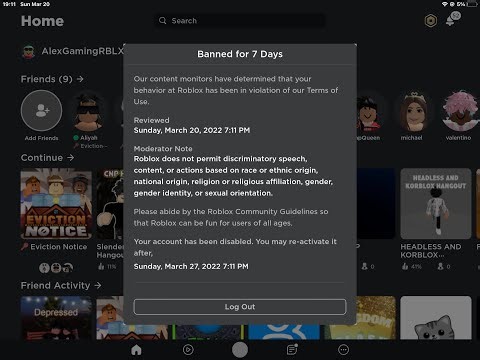Click the Log Out button
This screenshot has height=360, width=480.
click(x=240, y=307)
